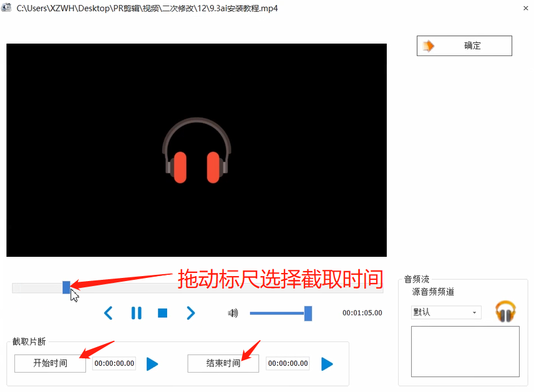Pause the video playback
This screenshot has width=534, height=392.
point(136,313)
